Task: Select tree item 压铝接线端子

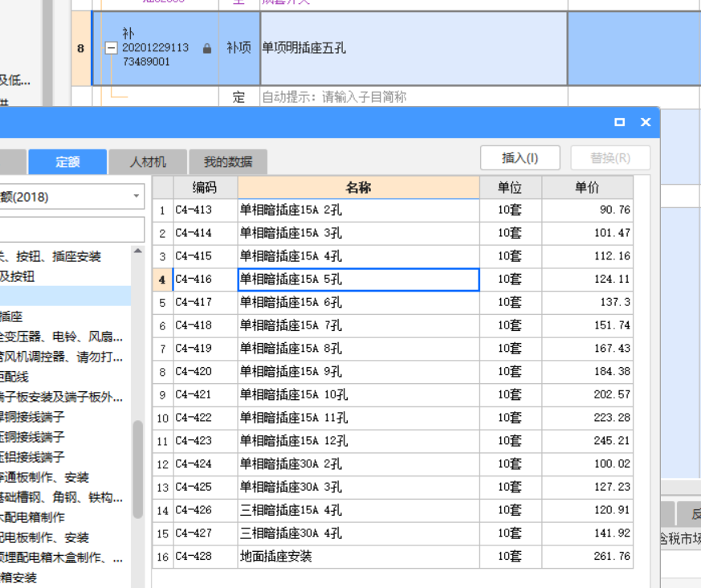Action: click(x=32, y=457)
